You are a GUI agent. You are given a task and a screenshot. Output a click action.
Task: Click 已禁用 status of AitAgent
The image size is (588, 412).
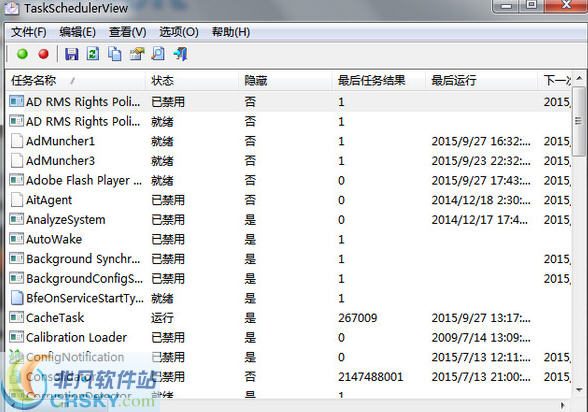(168, 200)
